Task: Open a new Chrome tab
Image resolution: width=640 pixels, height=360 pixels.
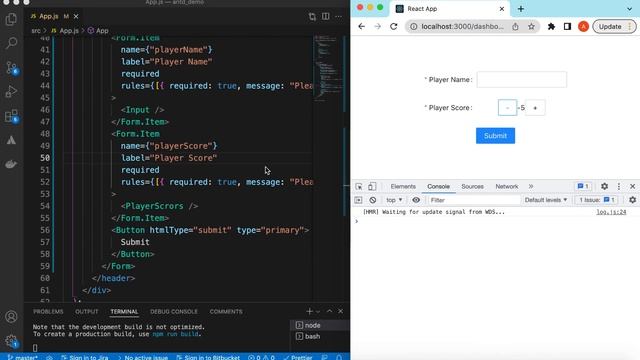Action: pos(521,9)
